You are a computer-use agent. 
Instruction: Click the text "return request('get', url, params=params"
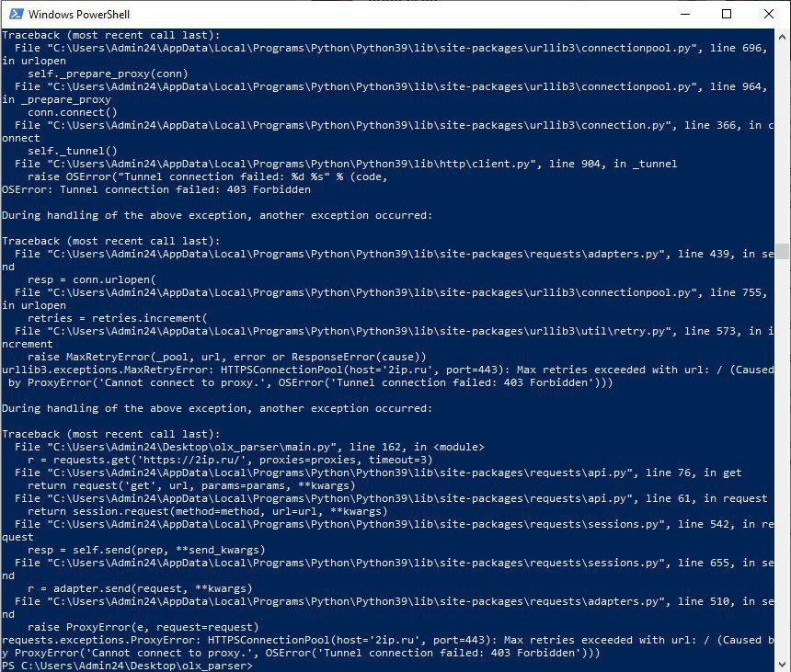tap(191, 485)
